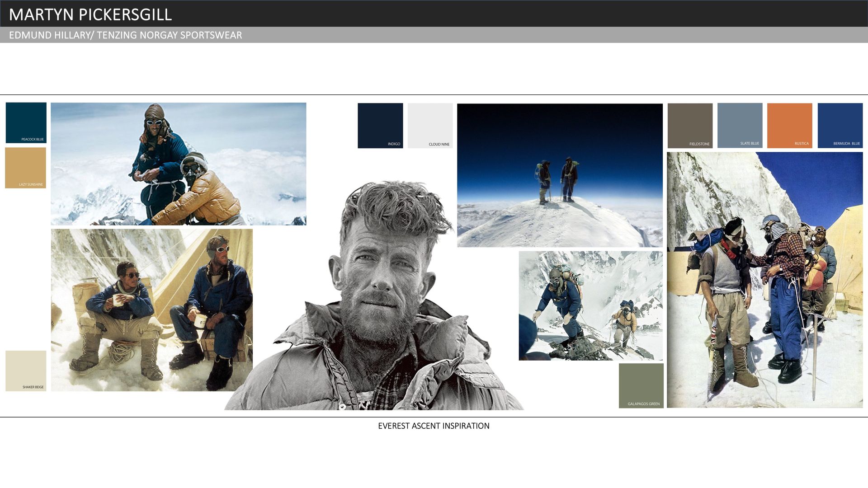Select the summit photo with two climbers hugging
This screenshot has width=868, height=488.
[178, 164]
